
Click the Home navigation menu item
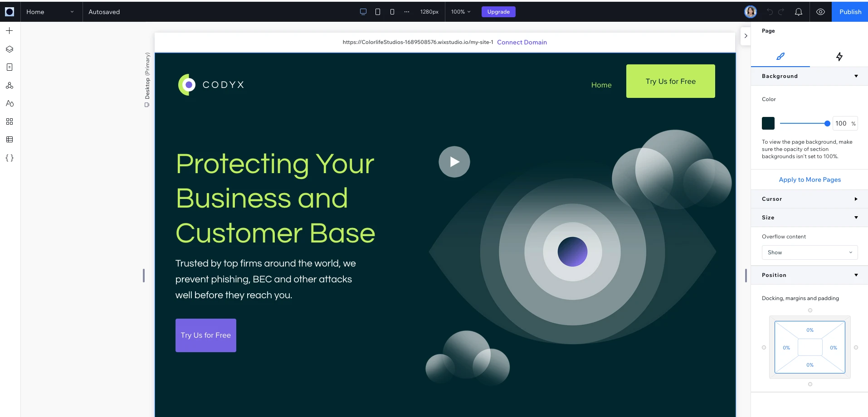pyautogui.click(x=601, y=85)
